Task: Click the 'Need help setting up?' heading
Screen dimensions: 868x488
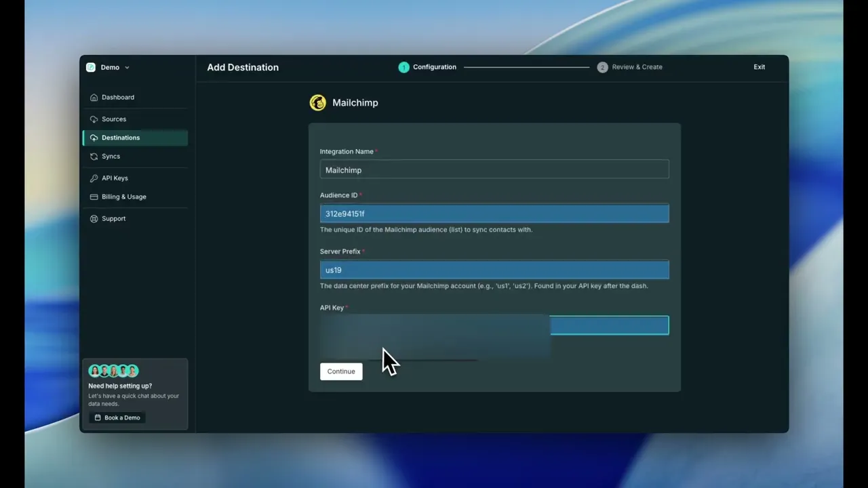Action: pos(120,386)
